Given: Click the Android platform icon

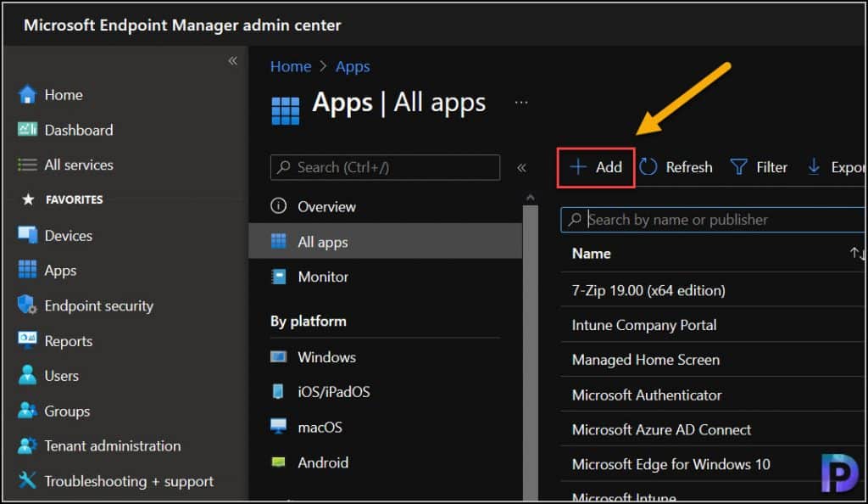Looking at the screenshot, I should [278, 462].
